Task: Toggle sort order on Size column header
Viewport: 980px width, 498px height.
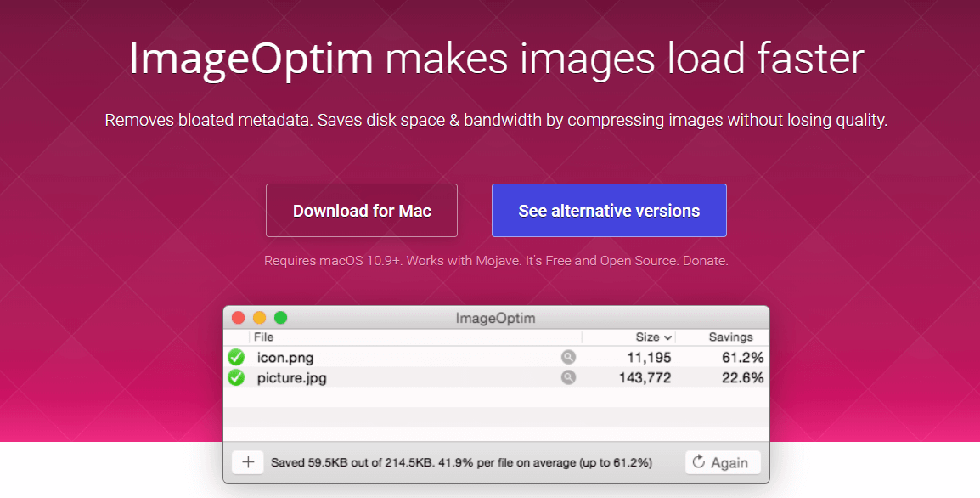Action: 653,337
